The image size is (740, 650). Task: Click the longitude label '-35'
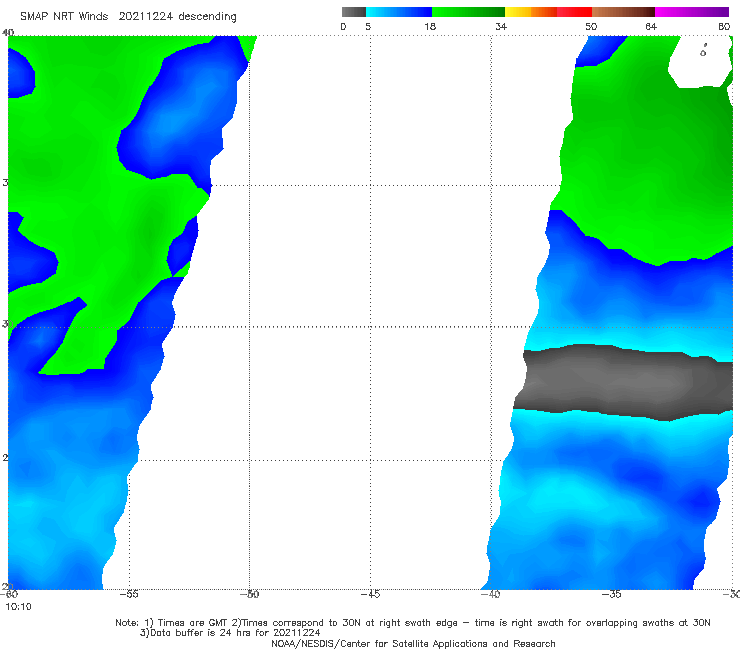(612, 594)
